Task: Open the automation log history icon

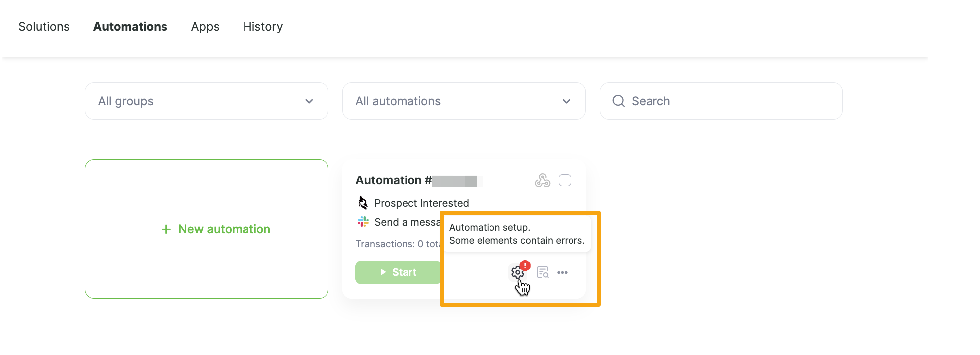Action: [x=542, y=272]
